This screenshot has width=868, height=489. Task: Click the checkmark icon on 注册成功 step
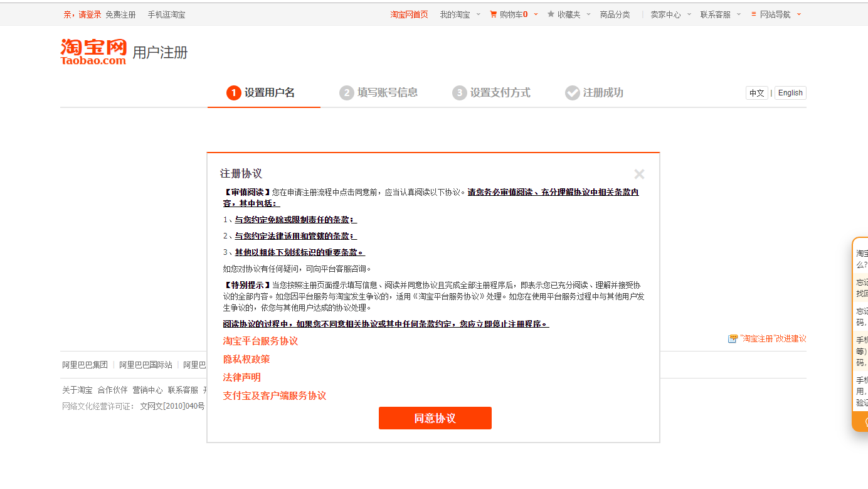pyautogui.click(x=572, y=92)
